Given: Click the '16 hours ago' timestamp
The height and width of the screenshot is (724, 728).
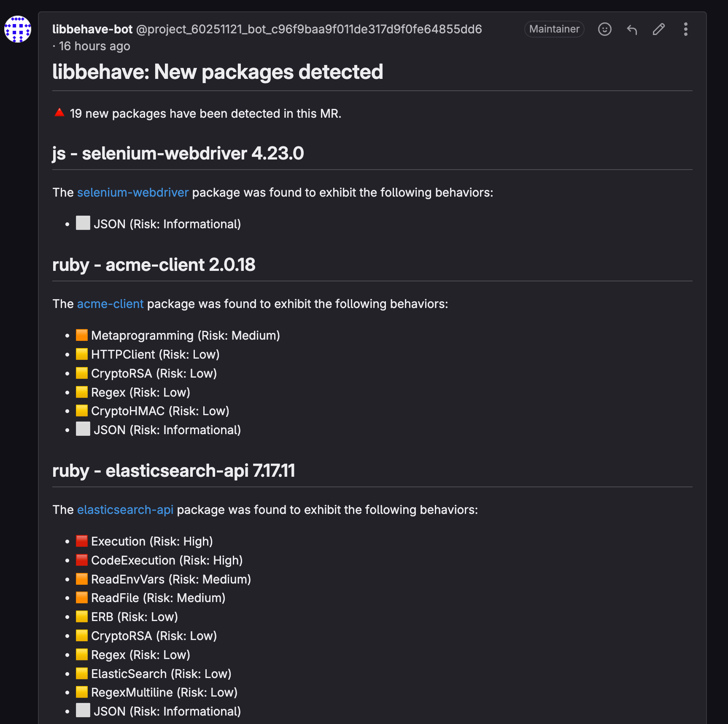Looking at the screenshot, I should 94,46.
